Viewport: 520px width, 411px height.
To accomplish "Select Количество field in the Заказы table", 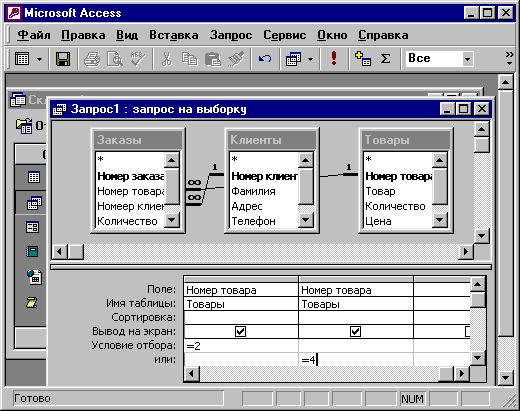I will tap(127, 221).
